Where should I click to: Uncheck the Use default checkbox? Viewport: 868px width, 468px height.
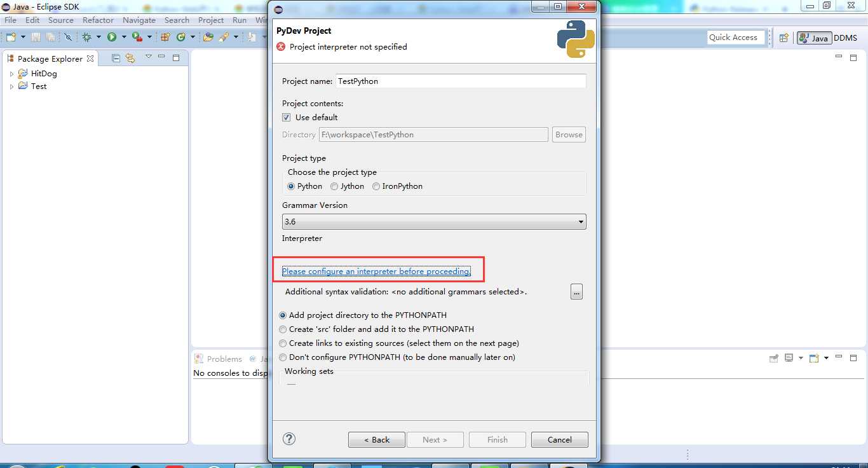tap(287, 117)
